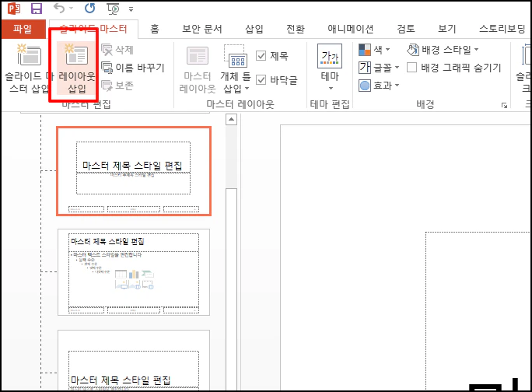The height and width of the screenshot is (392, 532).
Task: Click the 보존 preserve button
Action: tap(117, 86)
